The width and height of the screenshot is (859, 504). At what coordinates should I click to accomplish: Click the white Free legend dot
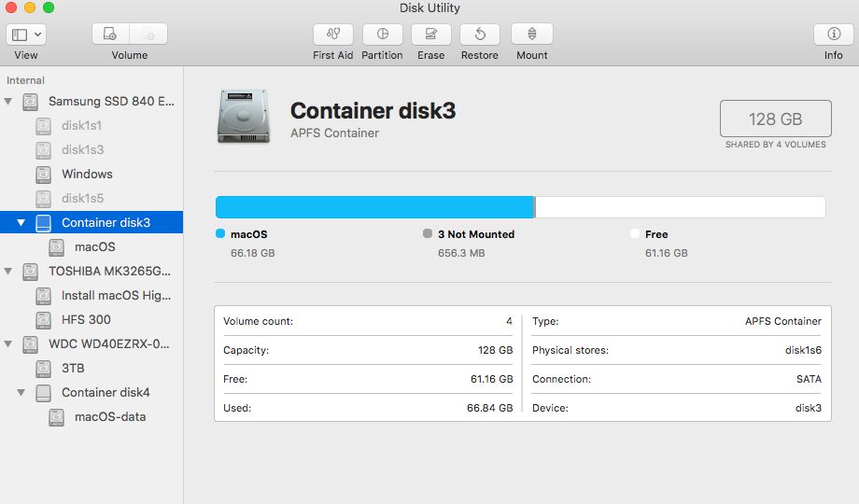click(635, 233)
